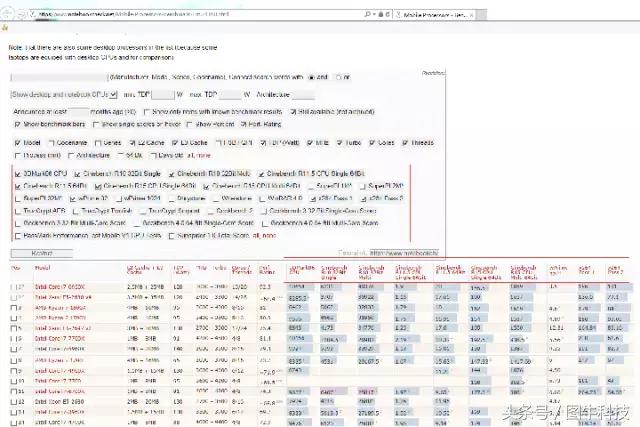The width and height of the screenshot is (640, 427).
Task: Click the refresh icon in address bar
Action: point(387,14)
